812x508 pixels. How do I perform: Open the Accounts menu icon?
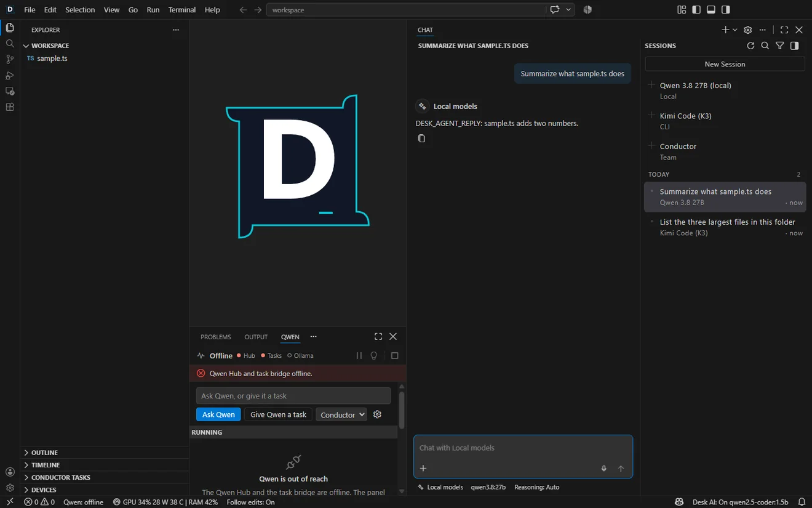pos(10,472)
